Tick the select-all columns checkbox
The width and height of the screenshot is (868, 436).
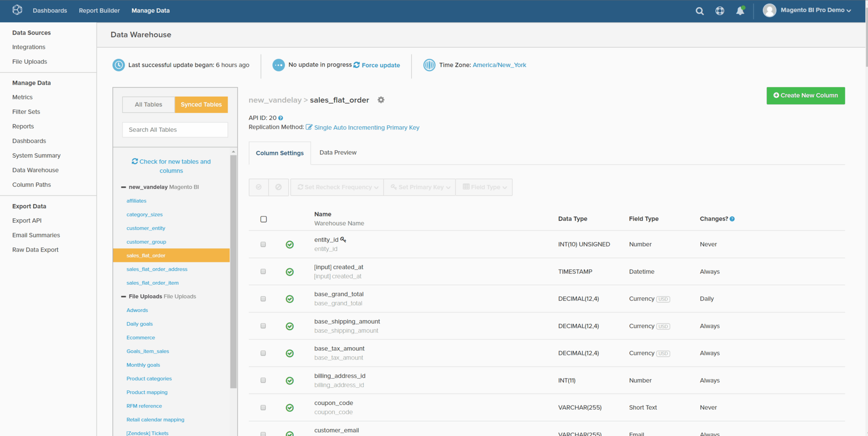click(x=264, y=219)
